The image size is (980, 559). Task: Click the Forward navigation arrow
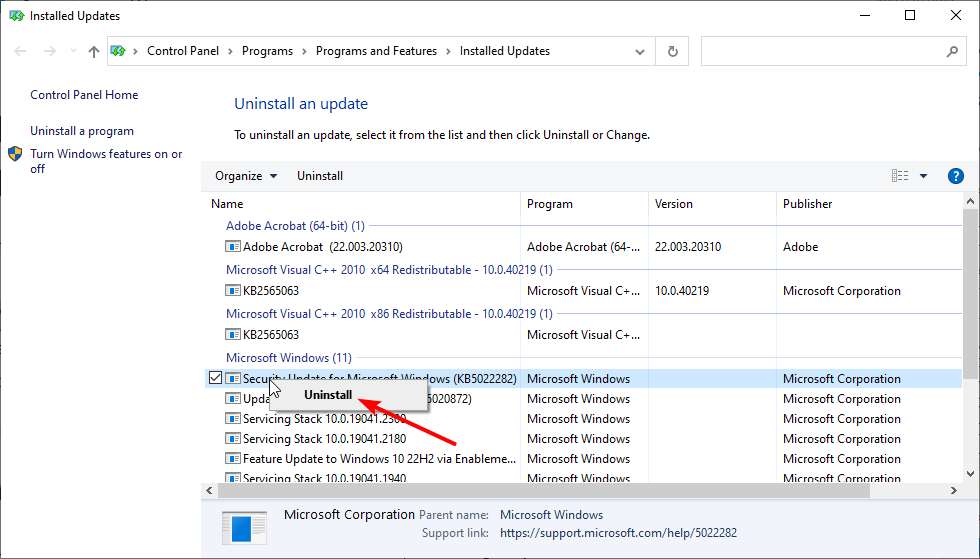(49, 51)
